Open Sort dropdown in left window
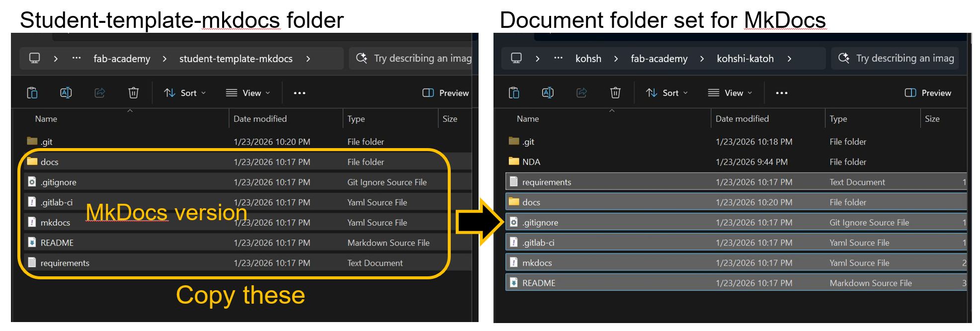 (x=185, y=93)
